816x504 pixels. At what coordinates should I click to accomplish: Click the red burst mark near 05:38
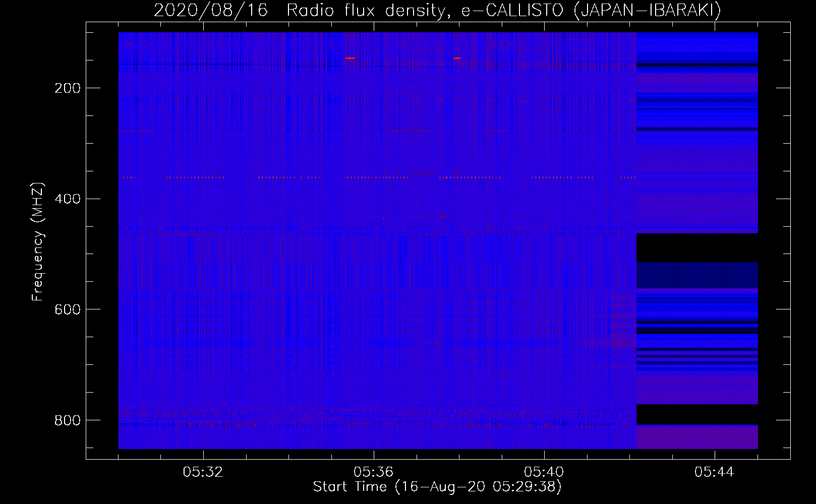[457, 58]
